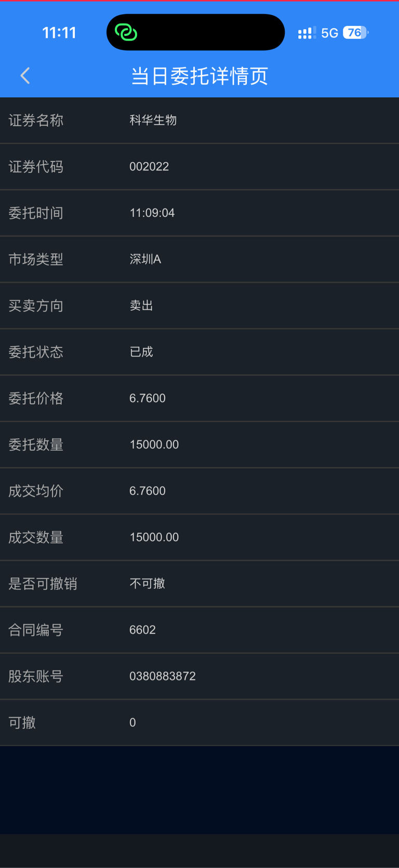
Task: Tap shareholder account number 0380883872
Action: [163, 676]
